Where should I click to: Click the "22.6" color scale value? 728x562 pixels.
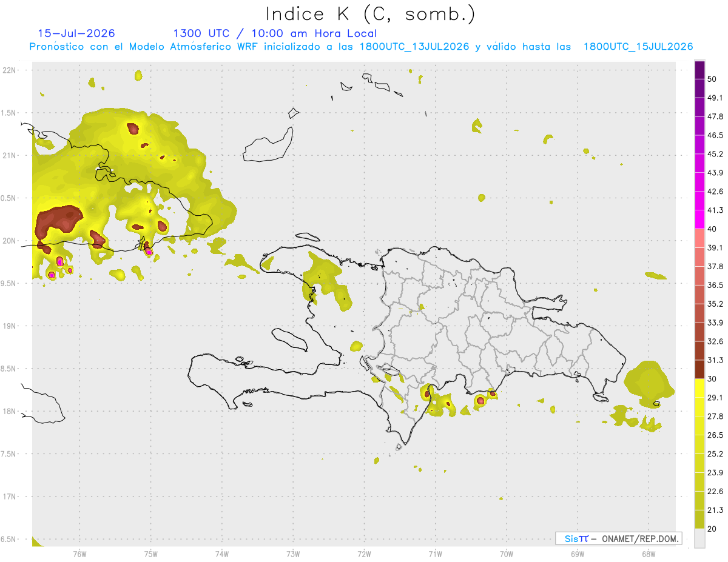(x=715, y=492)
